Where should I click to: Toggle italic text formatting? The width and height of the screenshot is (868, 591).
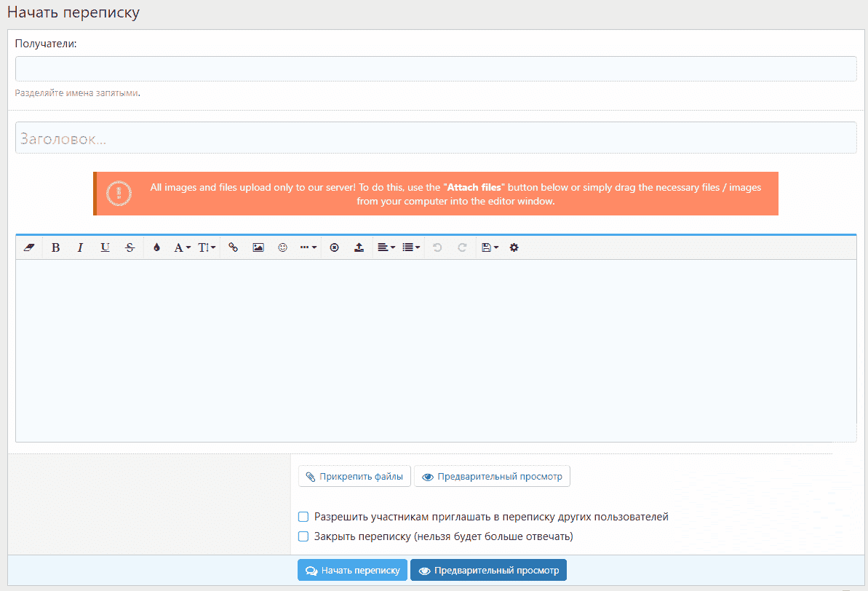80,247
